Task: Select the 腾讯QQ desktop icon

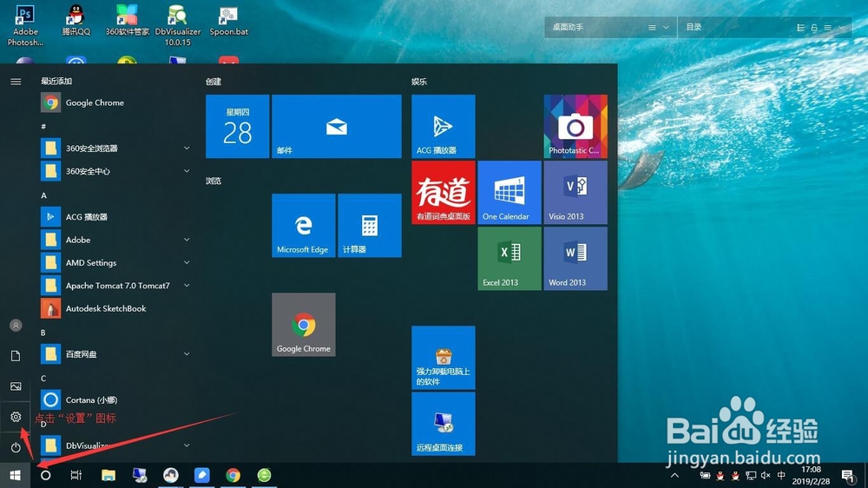Action: 76,21
